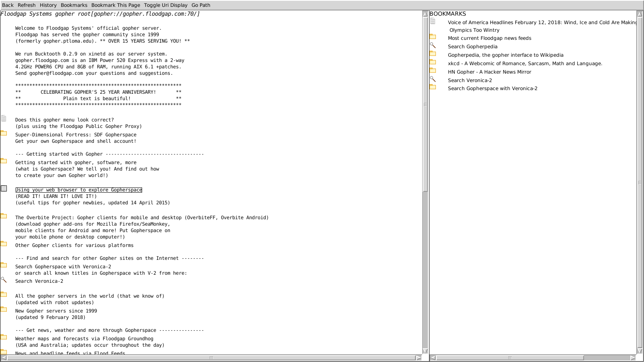Click main pane vertical scrollbar up arrow
Image resolution: width=644 pixels, height=362 pixels.
pos(425,14)
